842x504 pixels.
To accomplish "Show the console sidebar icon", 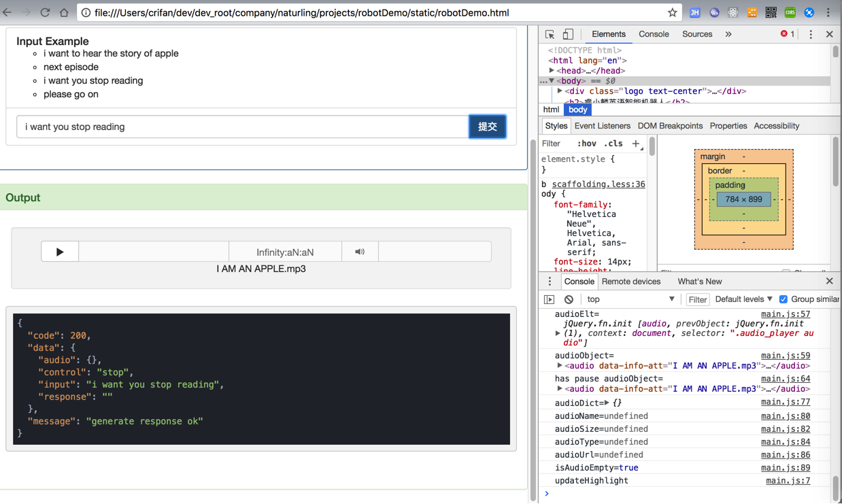I will (550, 299).
